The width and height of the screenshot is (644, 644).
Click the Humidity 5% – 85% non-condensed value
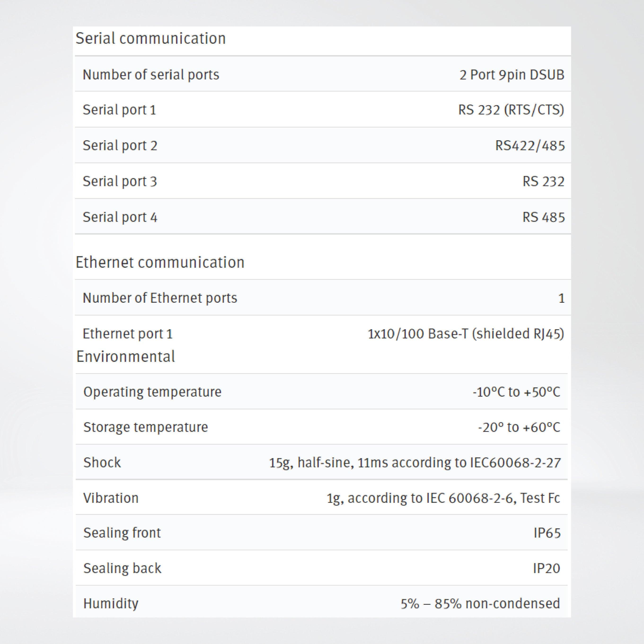coord(480,604)
